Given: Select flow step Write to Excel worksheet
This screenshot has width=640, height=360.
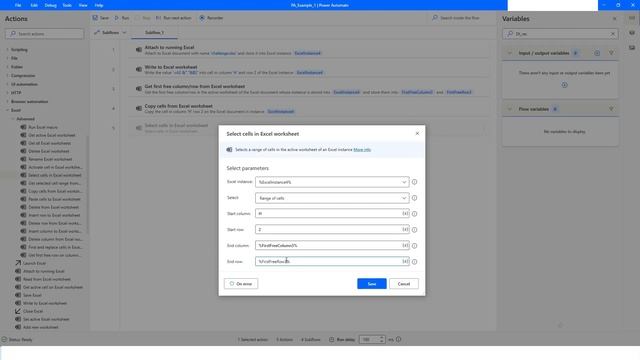Looking at the screenshot, I should pos(308,69).
